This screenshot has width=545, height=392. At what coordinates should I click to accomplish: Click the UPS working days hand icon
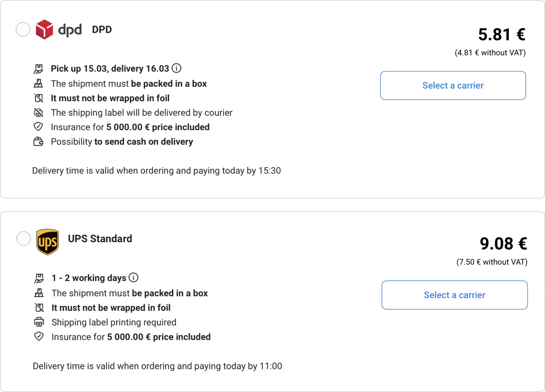tap(39, 278)
